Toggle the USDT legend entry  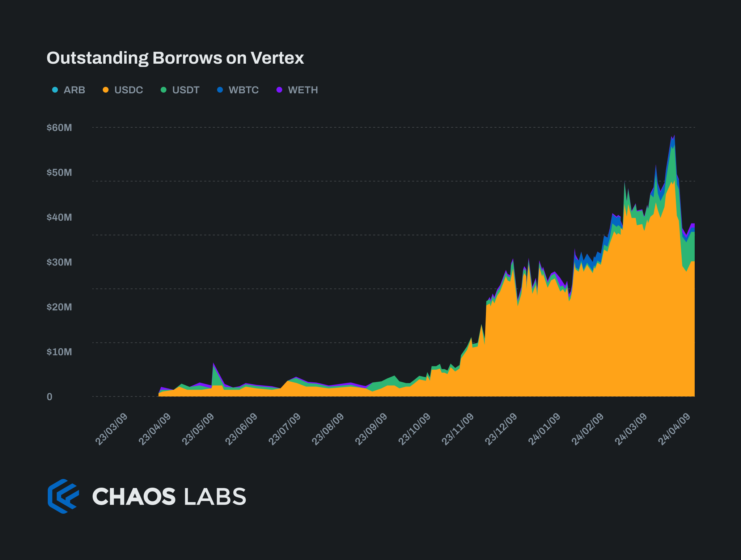point(180,90)
